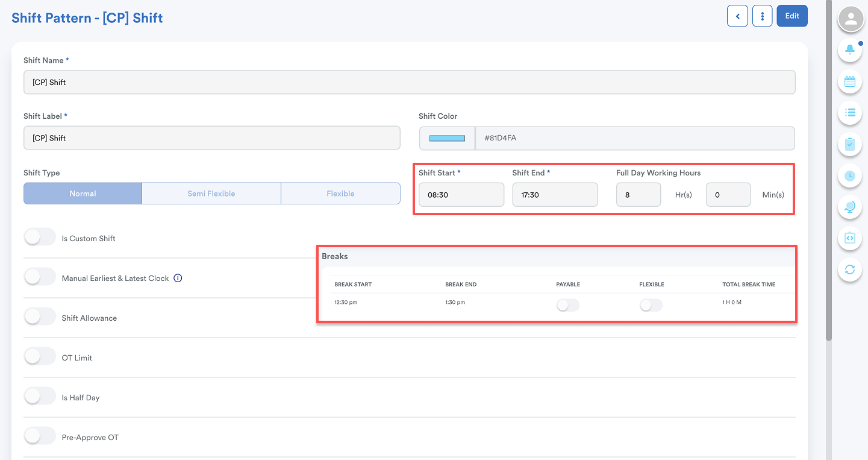The width and height of the screenshot is (868, 460).
Task: Click the page vertical scrollbar
Action: [x=829, y=172]
